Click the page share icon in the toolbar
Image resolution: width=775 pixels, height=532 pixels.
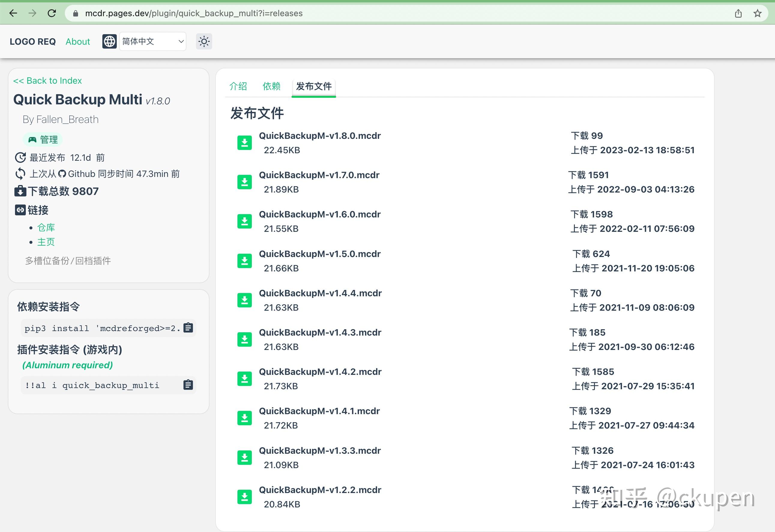point(738,13)
